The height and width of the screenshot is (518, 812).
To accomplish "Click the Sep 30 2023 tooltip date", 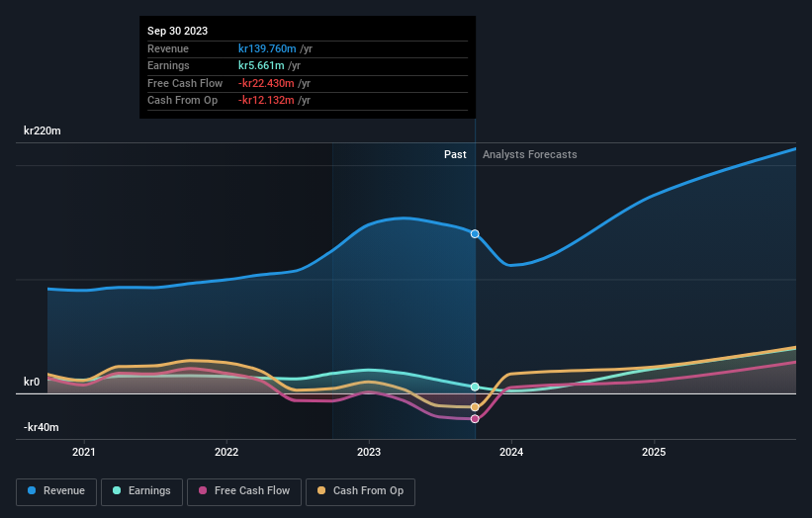I will tap(178, 31).
